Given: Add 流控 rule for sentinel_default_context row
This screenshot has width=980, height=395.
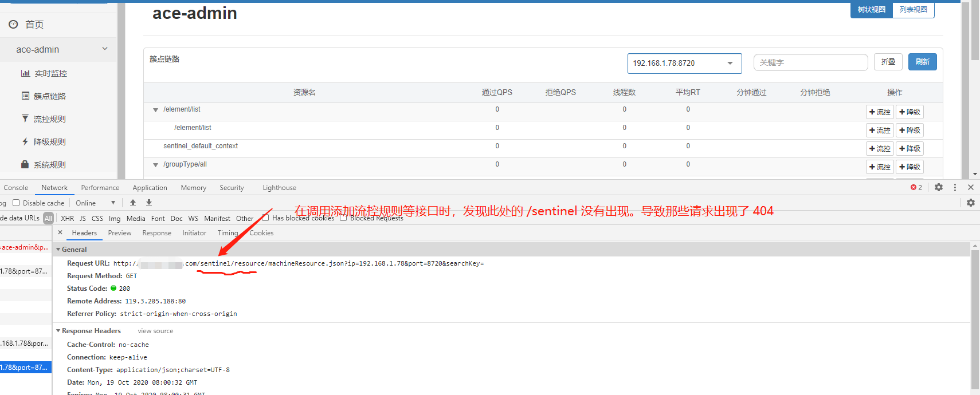Looking at the screenshot, I should click(880, 148).
